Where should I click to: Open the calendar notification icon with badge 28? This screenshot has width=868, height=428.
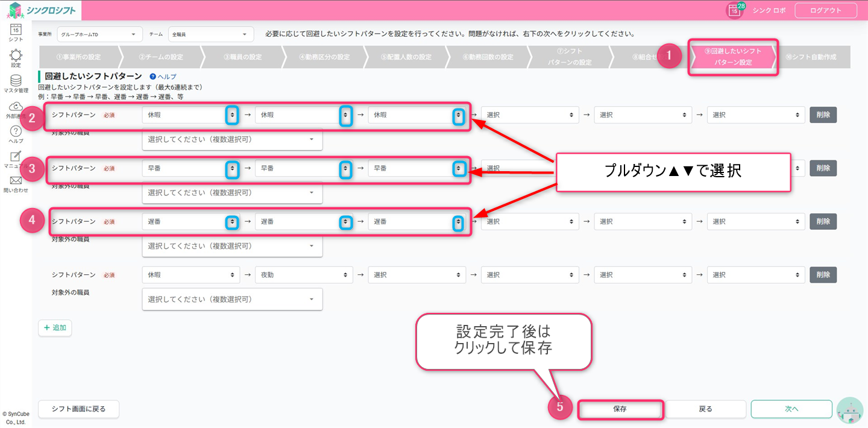point(734,10)
